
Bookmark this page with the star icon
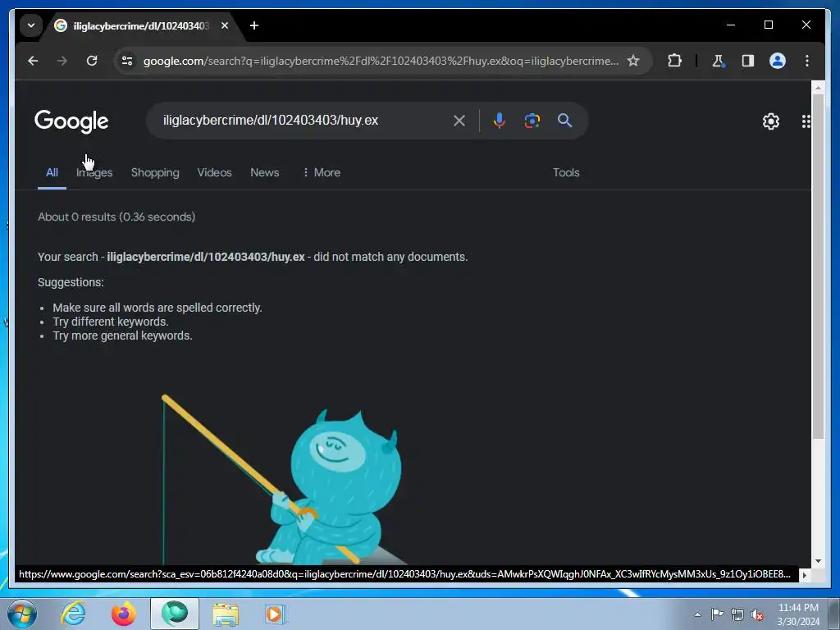point(633,61)
